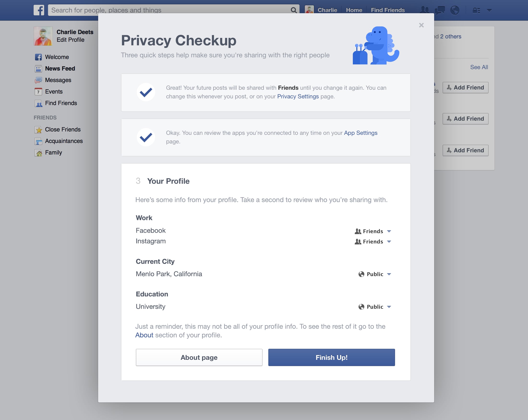The image size is (528, 420).
Task: Click the Facebook logo to go home
Action: [x=39, y=10]
